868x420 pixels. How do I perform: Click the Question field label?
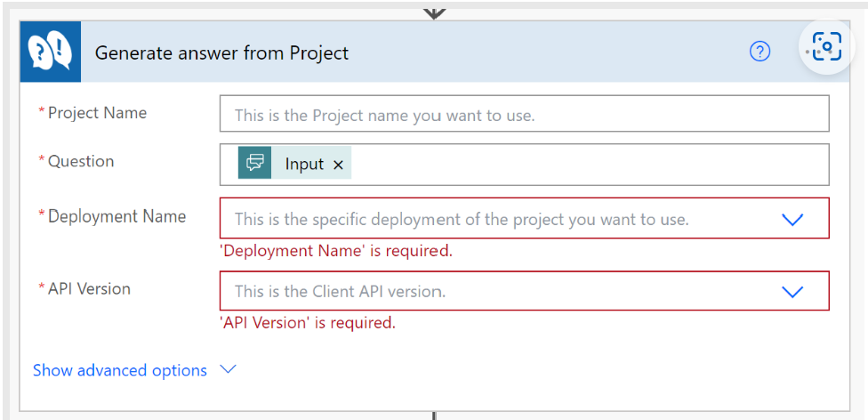81,161
